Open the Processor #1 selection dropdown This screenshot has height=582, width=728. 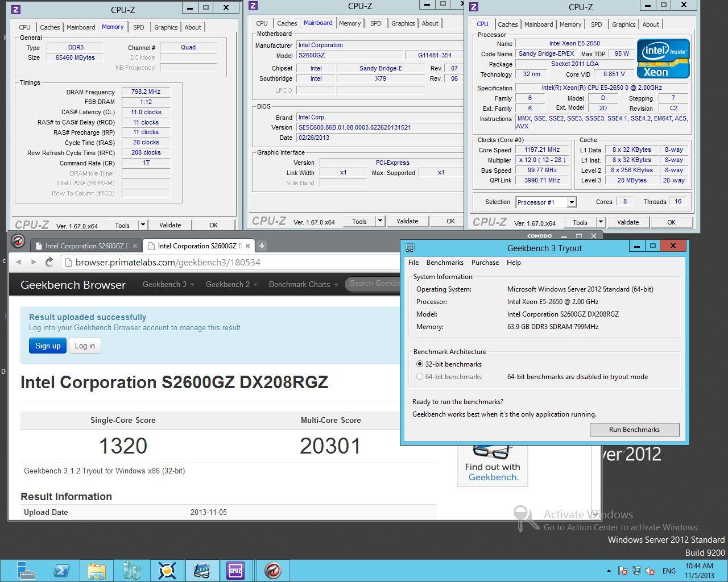pyautogui.click(x=572, y=202)
